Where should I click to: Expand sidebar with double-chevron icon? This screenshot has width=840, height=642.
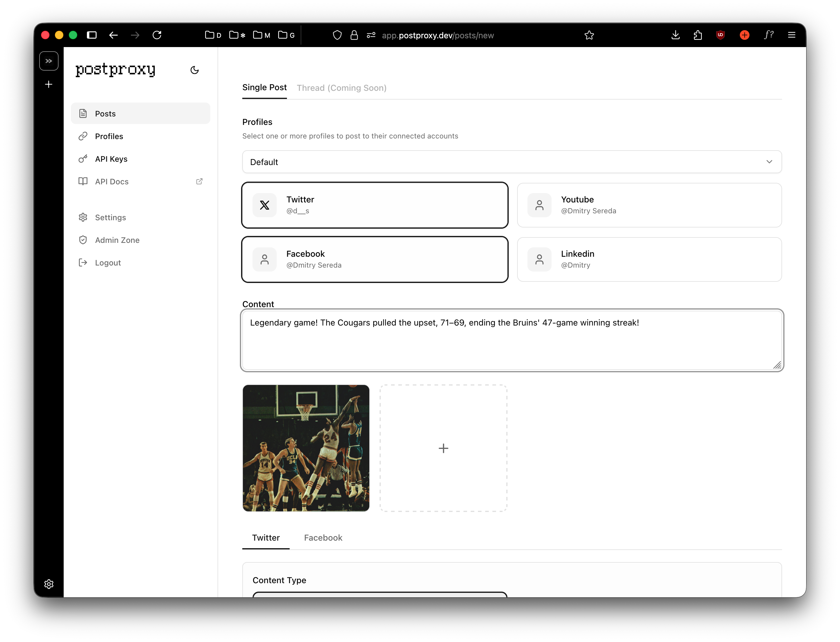click(x=49, y=61)
